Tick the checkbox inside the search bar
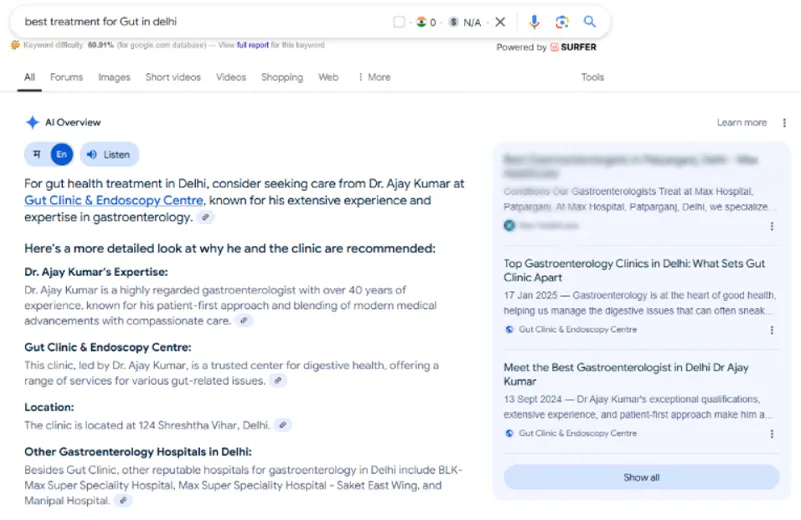 (399, 21)
